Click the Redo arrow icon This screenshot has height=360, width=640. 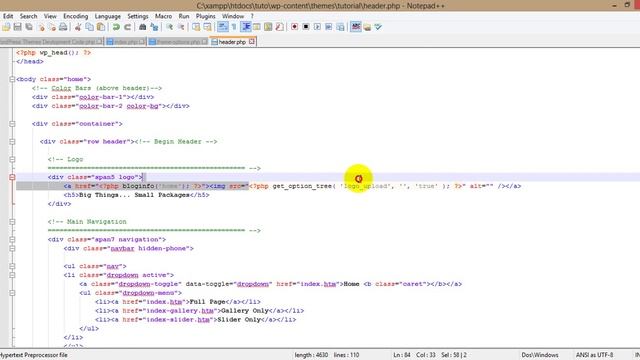point(127,27)
